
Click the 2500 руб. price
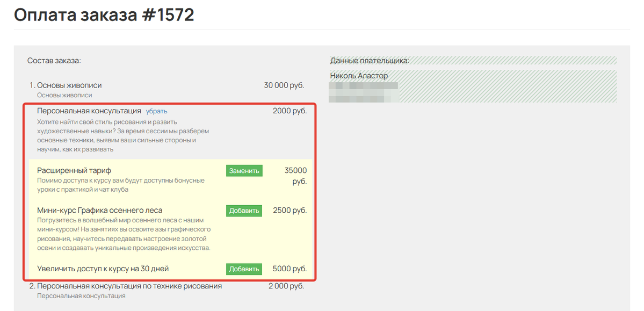click(290, 211)
